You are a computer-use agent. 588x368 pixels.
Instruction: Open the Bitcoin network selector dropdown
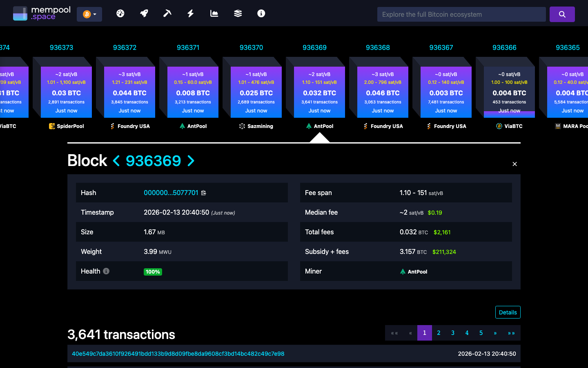pyautogui.click(x=89, y=13)
